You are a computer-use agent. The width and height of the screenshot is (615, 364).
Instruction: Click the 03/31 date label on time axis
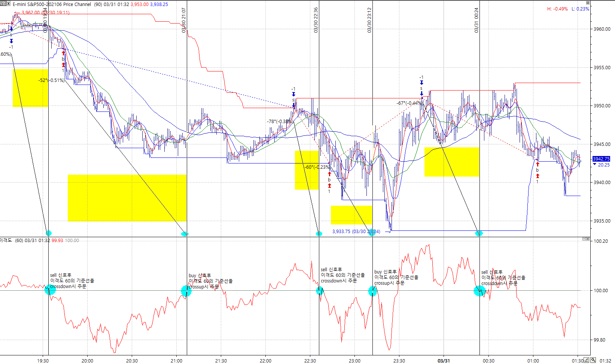click(x=444, y=361)
